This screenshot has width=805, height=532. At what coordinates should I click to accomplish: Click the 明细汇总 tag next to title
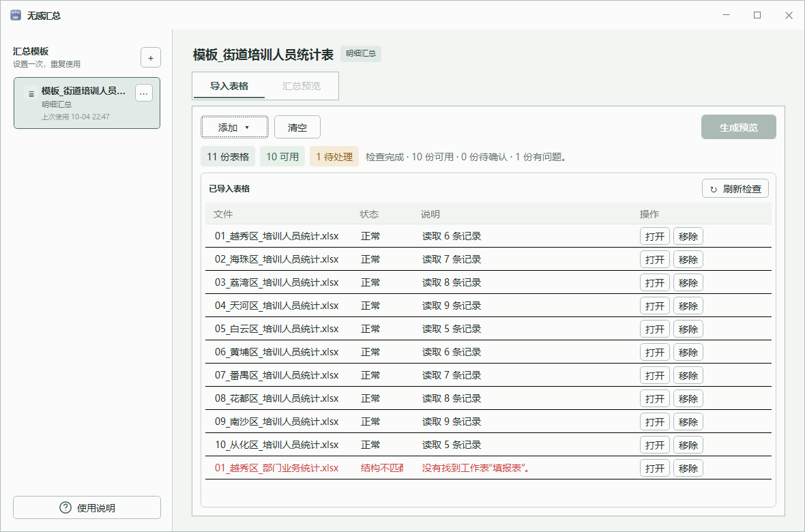point(360,53)
